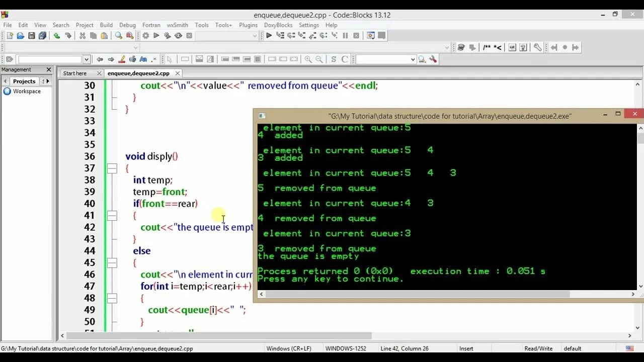Open the Replace tool icon
The width and height of the screenshot is (644, 362).
coord(129,36)
